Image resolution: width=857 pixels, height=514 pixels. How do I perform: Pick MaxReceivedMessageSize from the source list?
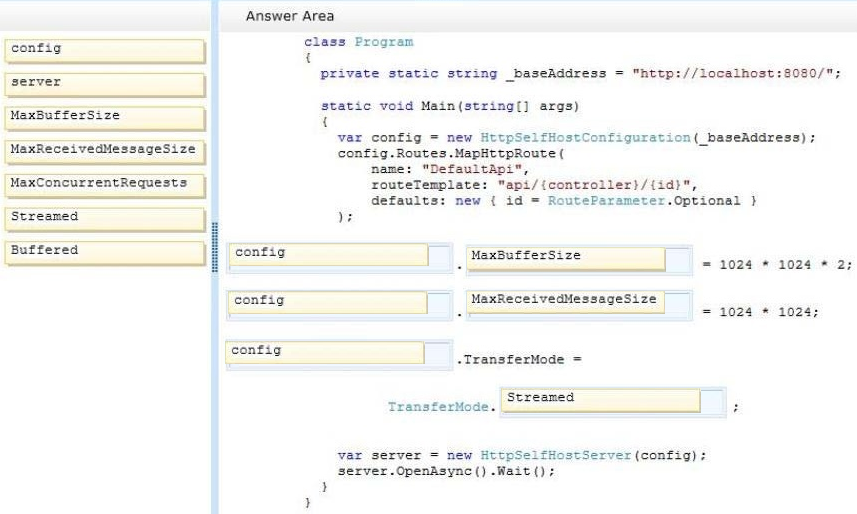(104, 152)
